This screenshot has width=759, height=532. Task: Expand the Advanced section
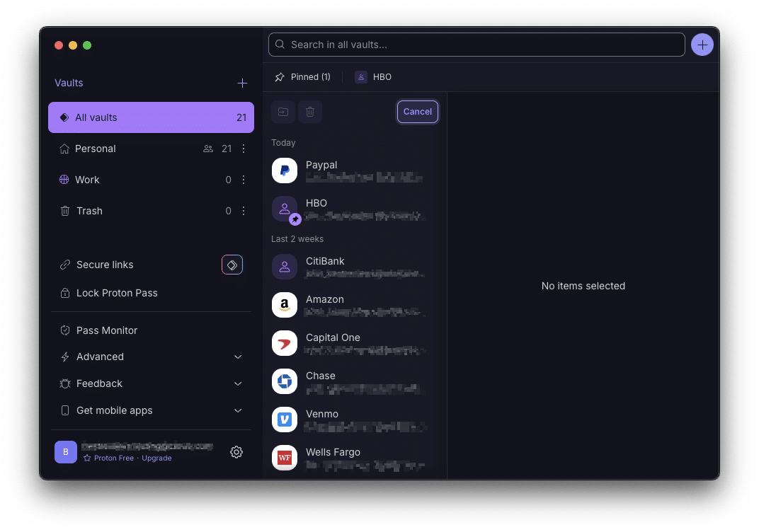tap(100, 357)
